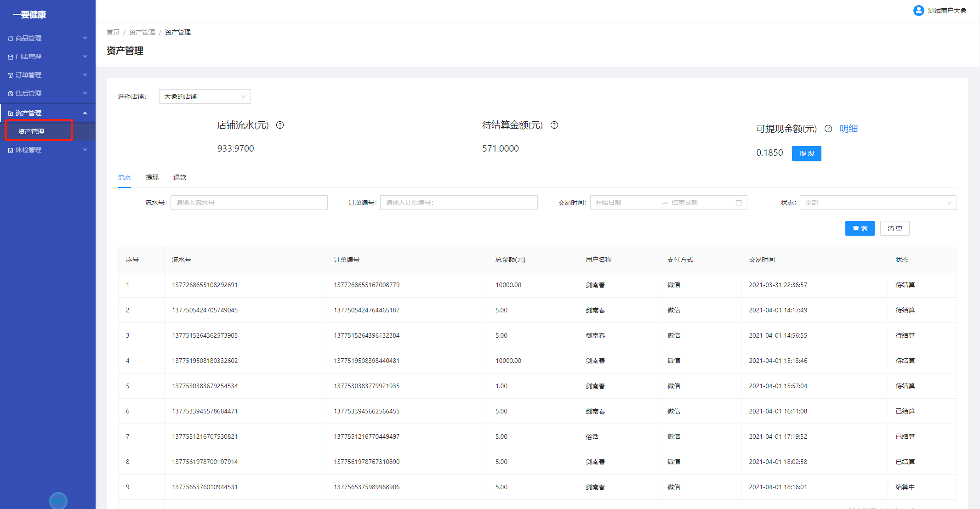Switch to the 流水 tab
Viewport: 980px width, 509px height.
point(125,177)
